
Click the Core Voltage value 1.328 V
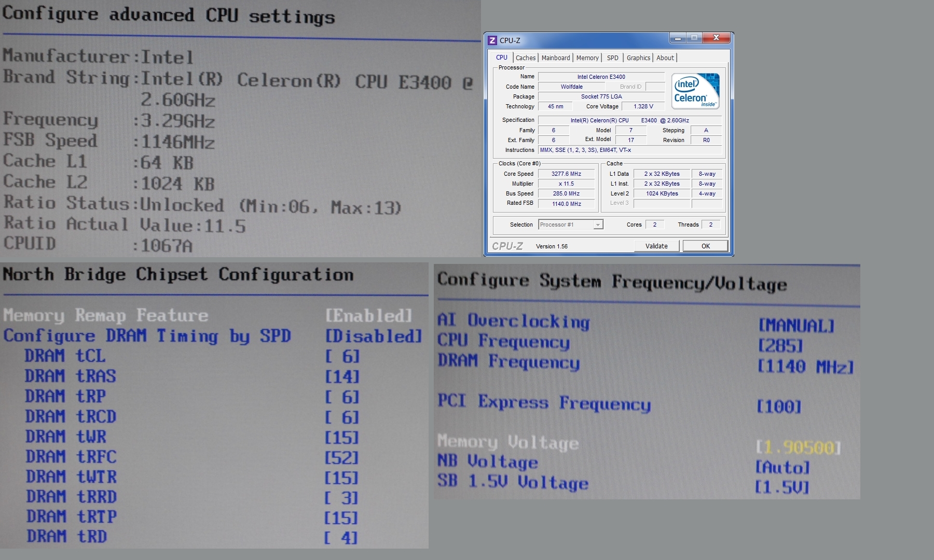643,106
